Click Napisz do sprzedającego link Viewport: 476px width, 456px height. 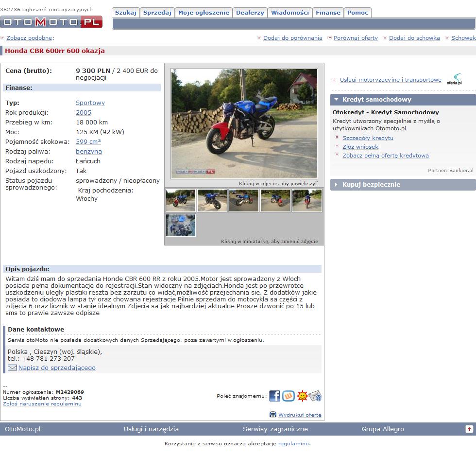[x=57, y=368]
